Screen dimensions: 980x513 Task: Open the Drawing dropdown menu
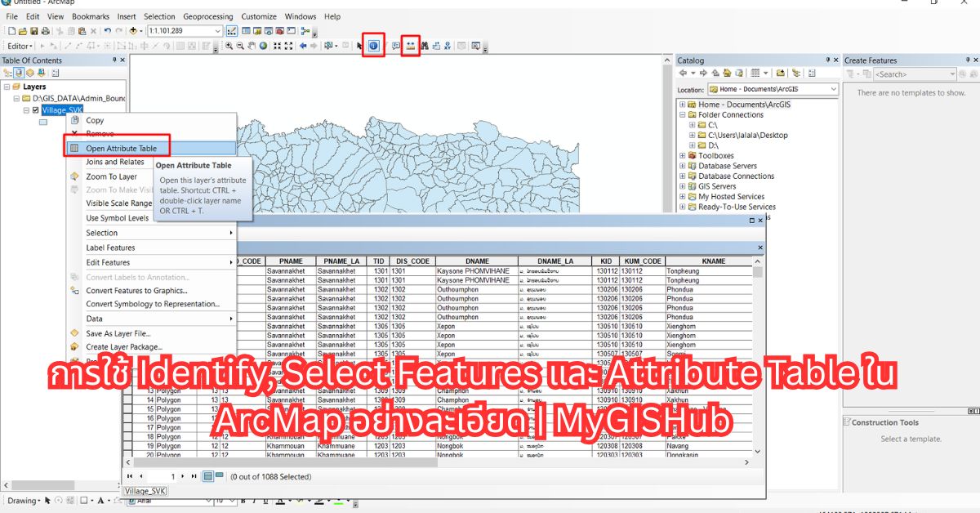pos(24,501)
